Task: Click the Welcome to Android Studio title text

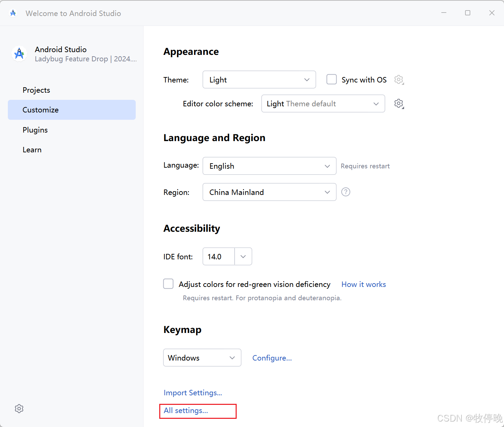Action: click(x=73, y=13)
